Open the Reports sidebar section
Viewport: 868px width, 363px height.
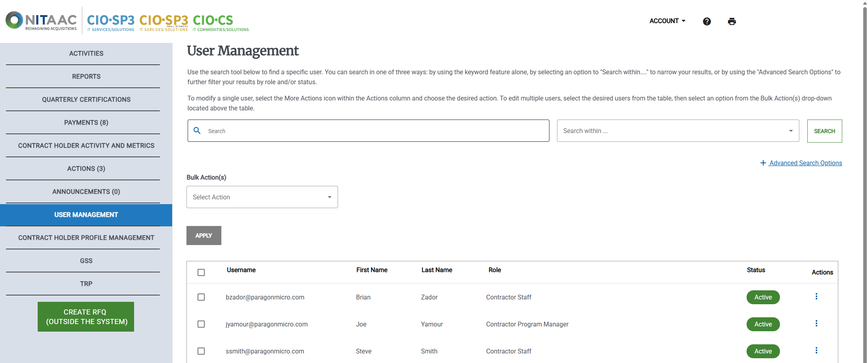point(86,76)
